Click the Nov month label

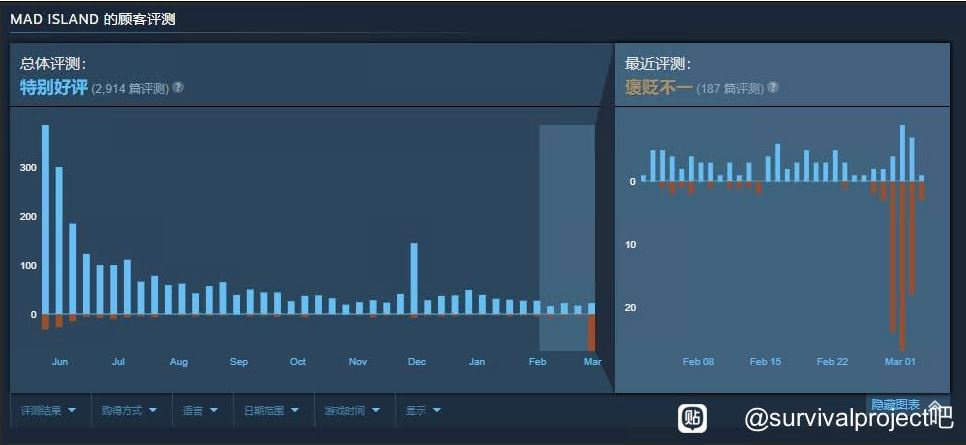tap(358, 362)
